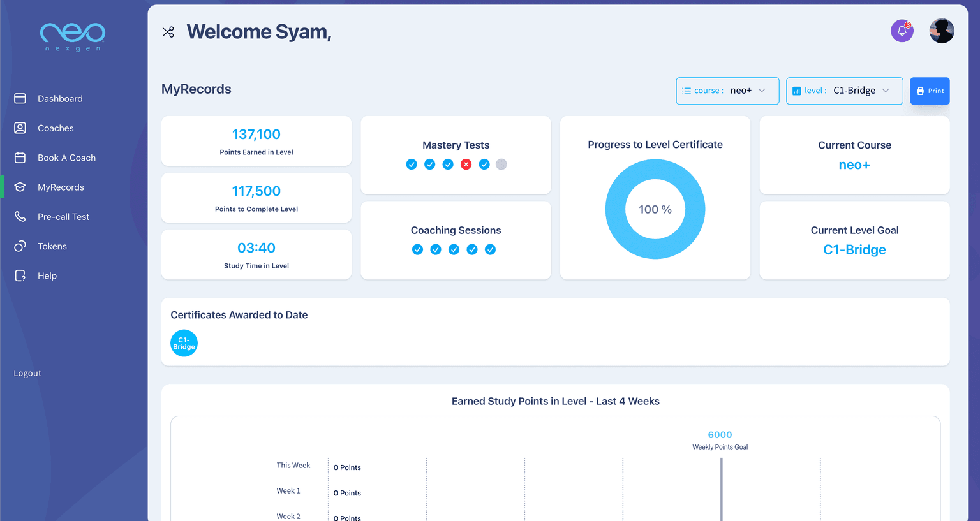Image resolution: width=980 pixels, height=521 pixels.
Task: Click the Help question icon in sidebar
Action: [20, 275]
